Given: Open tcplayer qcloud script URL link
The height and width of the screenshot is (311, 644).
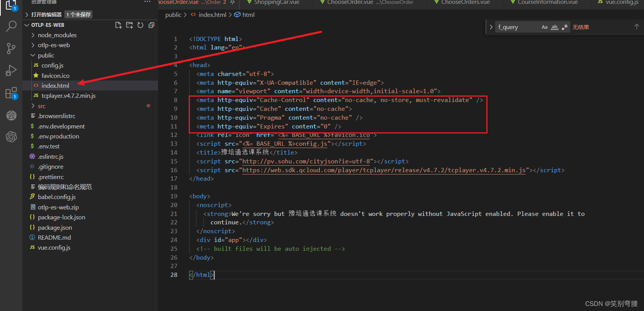Looking at the screenshot, I should [384, 170].
